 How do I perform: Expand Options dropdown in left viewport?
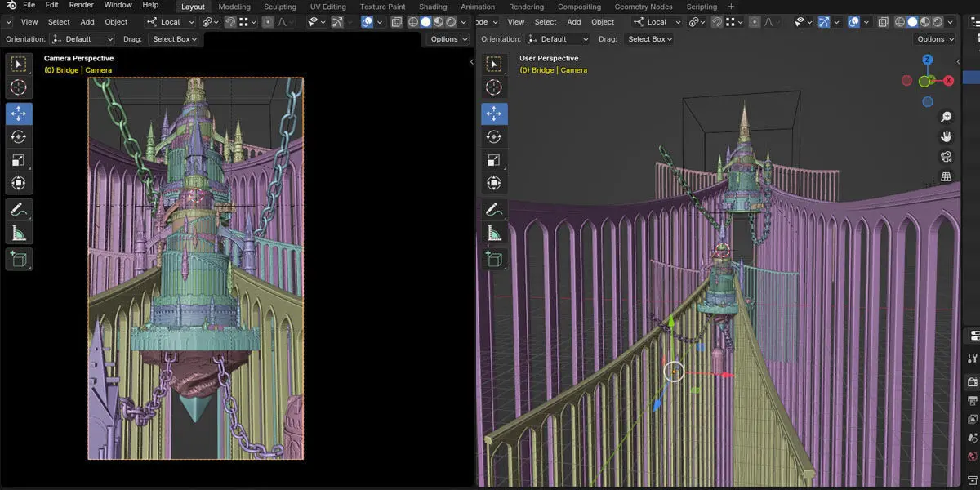pos(448,39)
